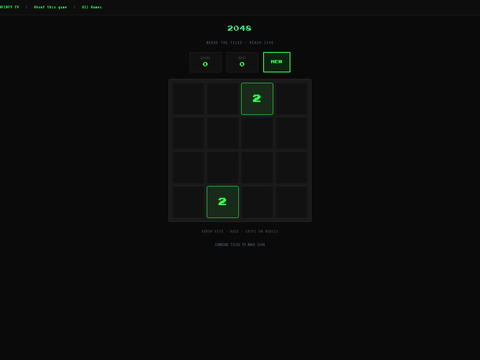
Task: Click the 2 tile in the top row
Action: click(x=257, y=99)
